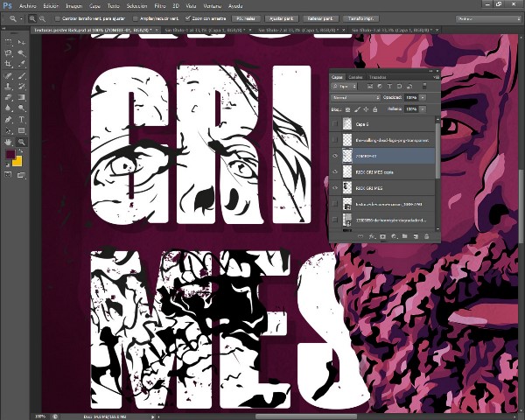Select the Rectangular Marquee tool
This screenshot has width=525, height=420.
click(9, 43)
